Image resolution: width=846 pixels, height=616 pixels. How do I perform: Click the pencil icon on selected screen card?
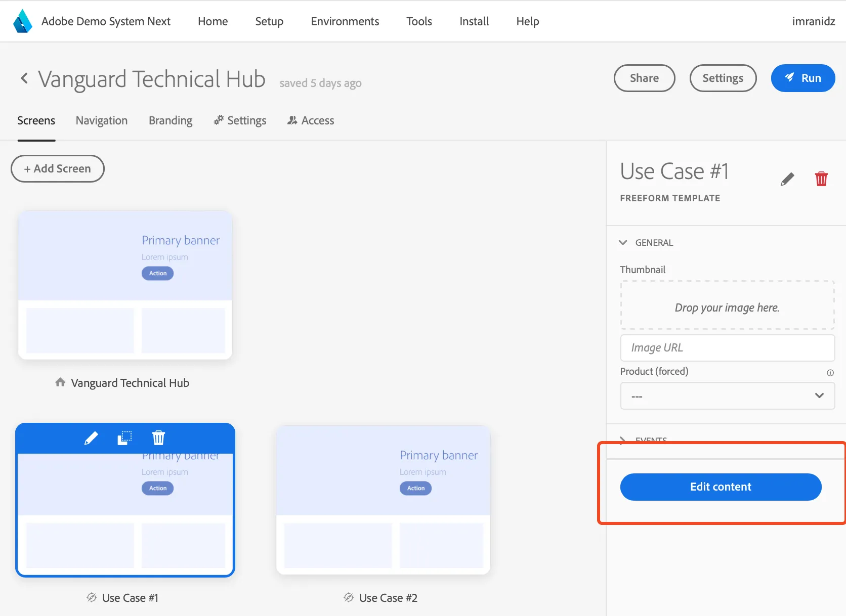pos(91,438)
